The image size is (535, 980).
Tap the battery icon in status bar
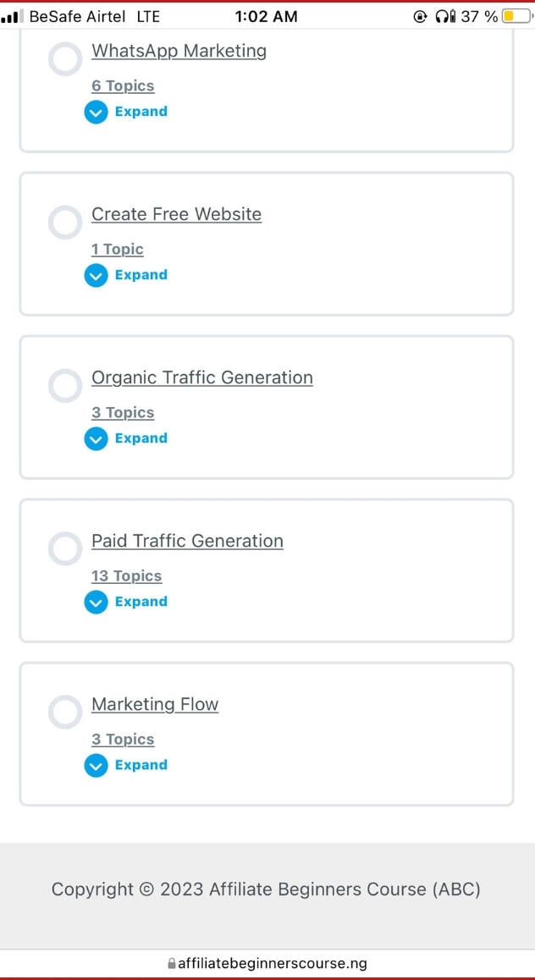tap(514, 16)
